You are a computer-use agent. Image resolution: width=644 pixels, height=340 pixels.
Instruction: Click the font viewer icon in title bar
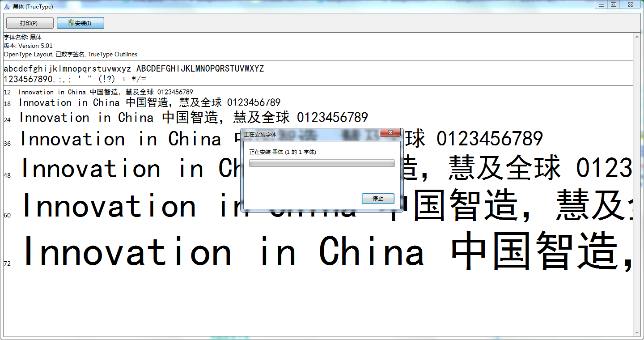[x=7, y=7]
